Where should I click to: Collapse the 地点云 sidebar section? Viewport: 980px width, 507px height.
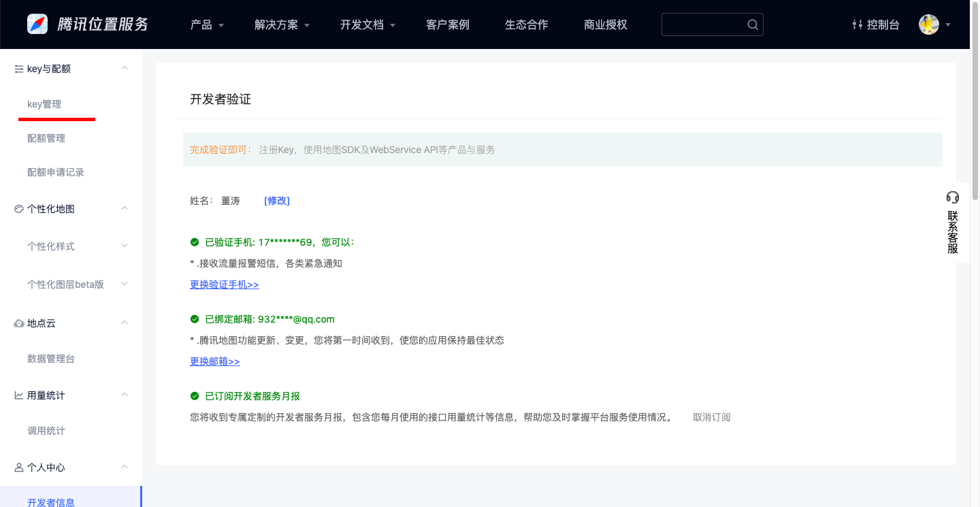point(125,323)
